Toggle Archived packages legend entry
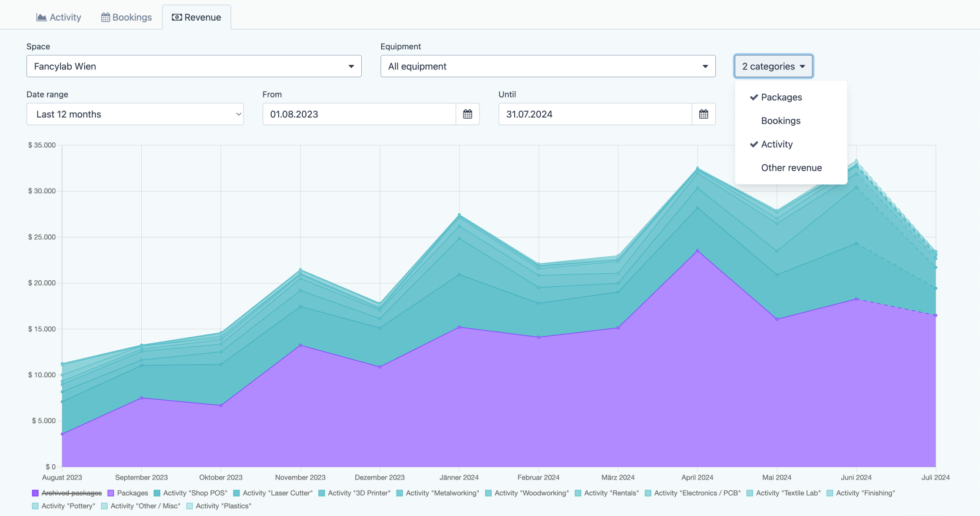 (x=67, y=493)
